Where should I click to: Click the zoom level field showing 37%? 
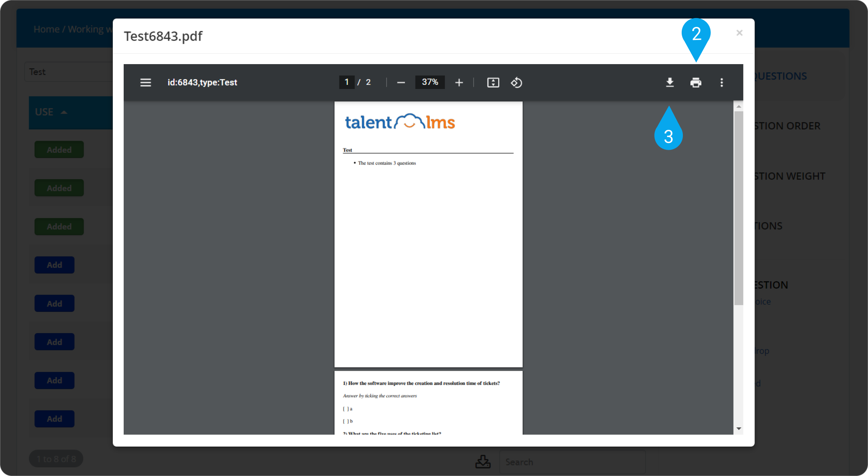click(x=430, y=82)
